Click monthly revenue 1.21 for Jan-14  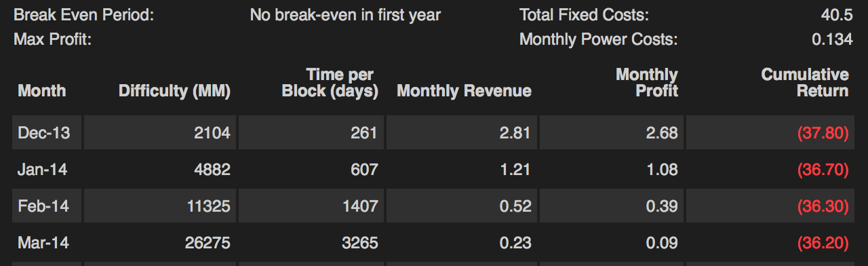[x=516, y=170]
